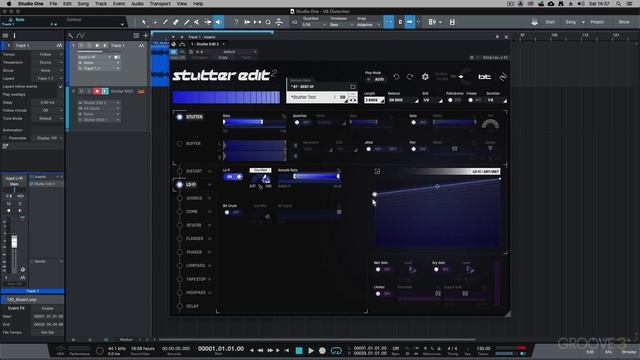Screen dimensions: 640x360
Task: Add a track with plus icon
Action: tap(145, 36)
